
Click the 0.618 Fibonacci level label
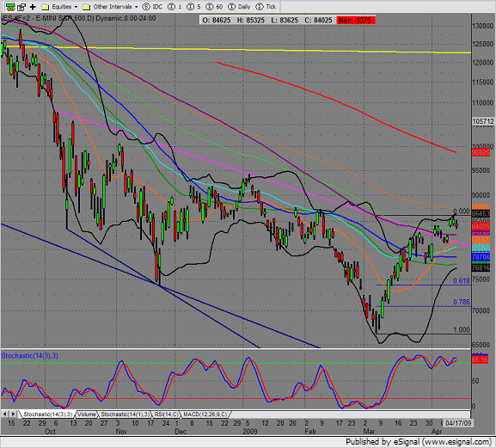coord(462,281)
